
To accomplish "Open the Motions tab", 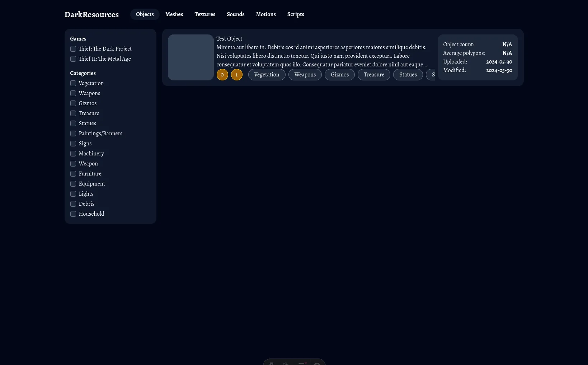I will click(x=266, y=14).
